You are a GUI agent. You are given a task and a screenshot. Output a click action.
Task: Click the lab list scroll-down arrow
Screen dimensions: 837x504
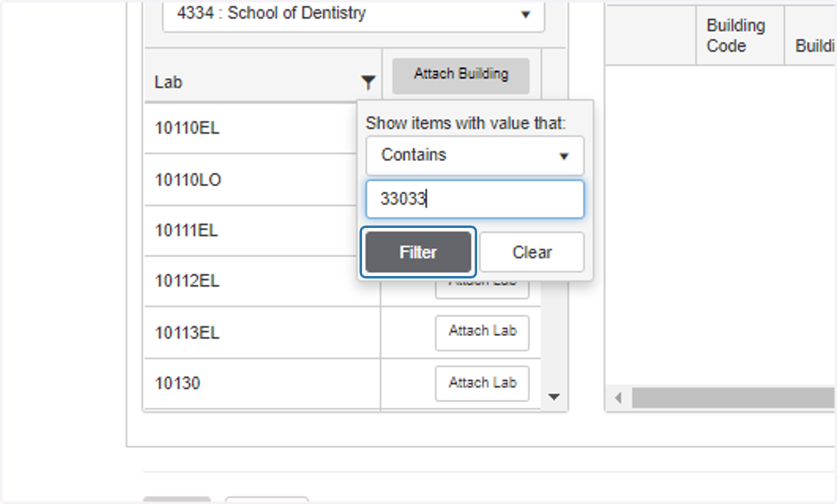pyautogui.click(x=555, y=397)
